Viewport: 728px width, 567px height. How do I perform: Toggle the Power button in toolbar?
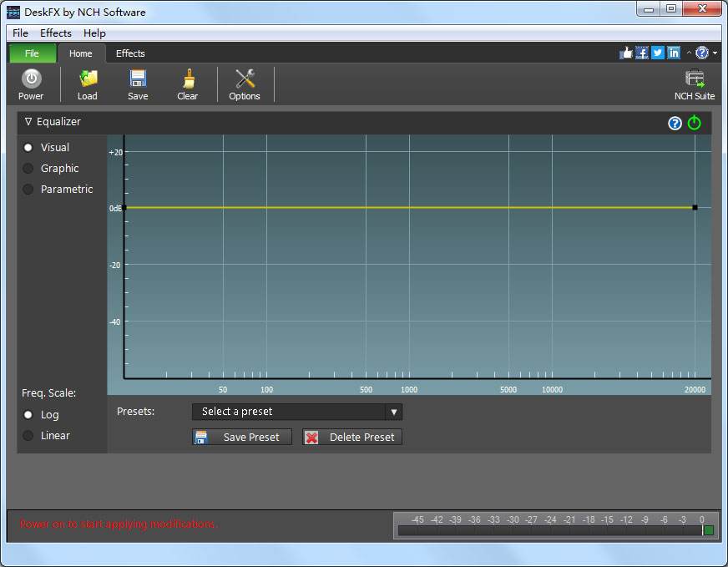[31, 84]
